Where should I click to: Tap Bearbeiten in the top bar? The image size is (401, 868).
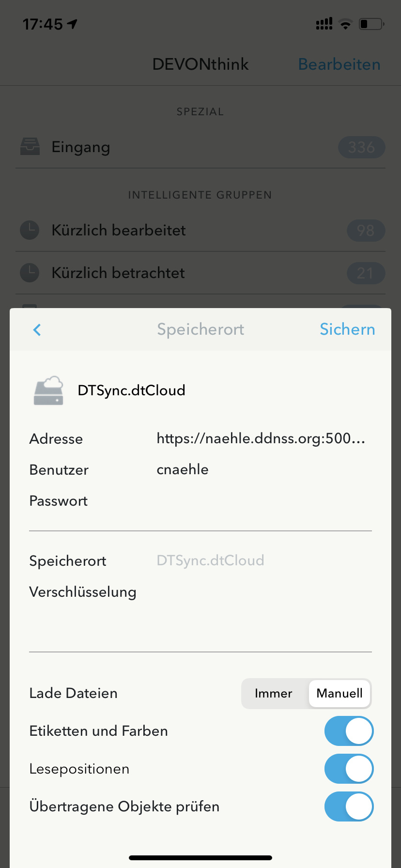339,64
